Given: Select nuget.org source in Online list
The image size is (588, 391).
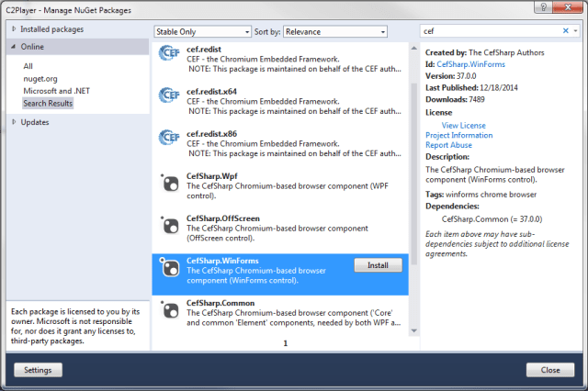Looking at the screenshot, I should [42, 78].
